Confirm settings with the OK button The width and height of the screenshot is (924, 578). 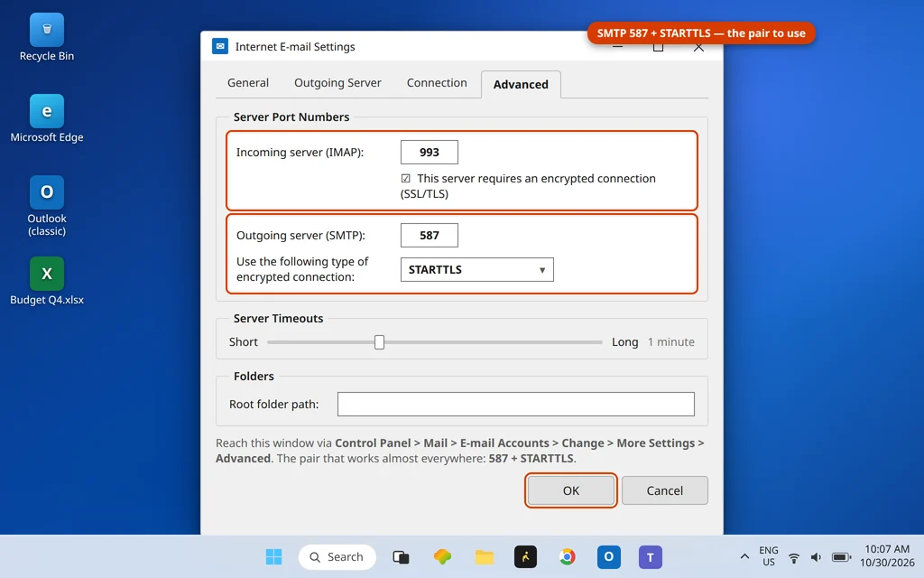pos(571,490)
